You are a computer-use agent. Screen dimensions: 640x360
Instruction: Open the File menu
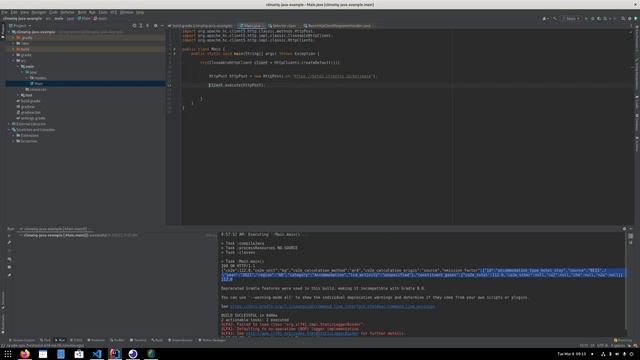[x=4, y=12]
